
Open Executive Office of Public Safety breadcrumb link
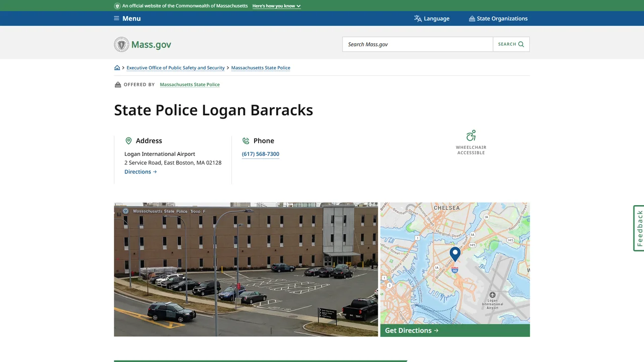point(176,68)
